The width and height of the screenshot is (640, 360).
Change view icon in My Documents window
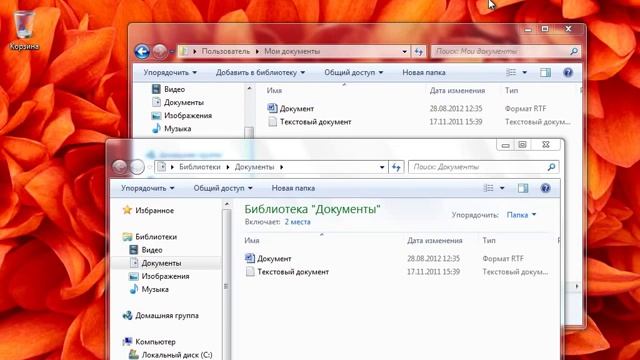511,73
